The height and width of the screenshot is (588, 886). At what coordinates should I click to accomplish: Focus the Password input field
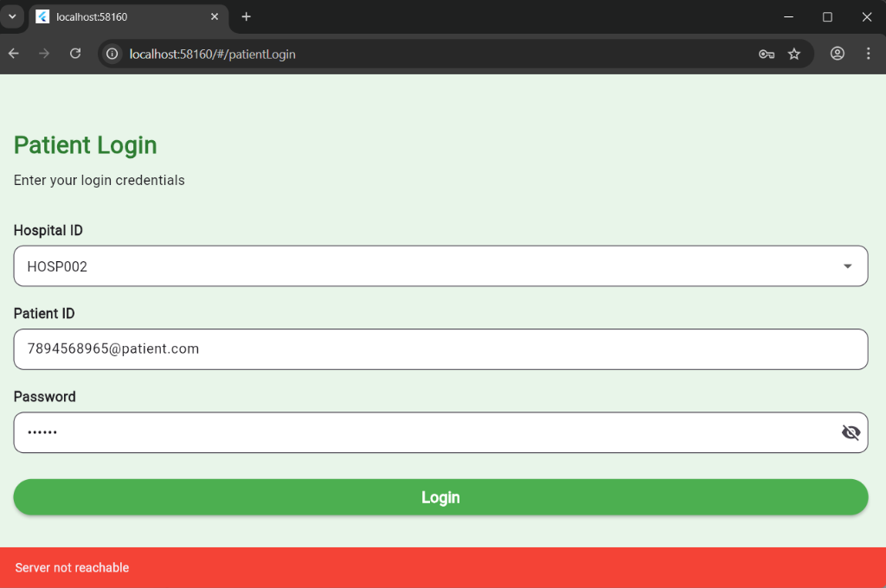(440, 432)
